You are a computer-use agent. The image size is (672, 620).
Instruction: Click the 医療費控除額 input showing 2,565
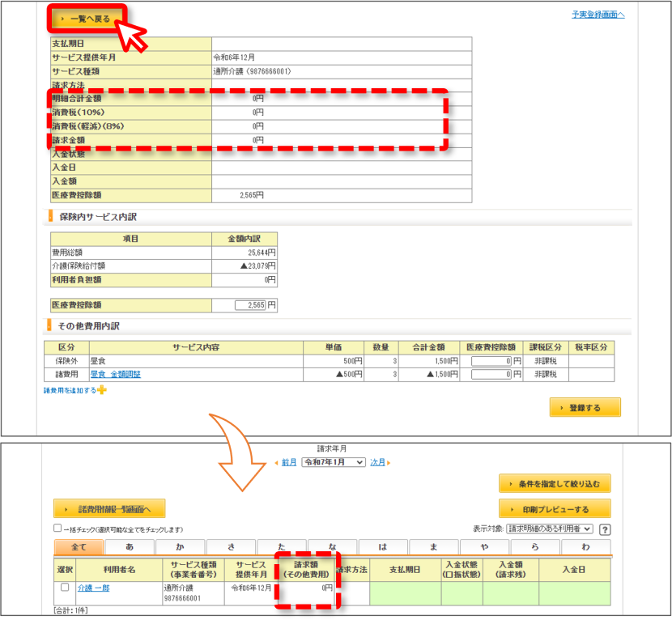pos(250,305)
